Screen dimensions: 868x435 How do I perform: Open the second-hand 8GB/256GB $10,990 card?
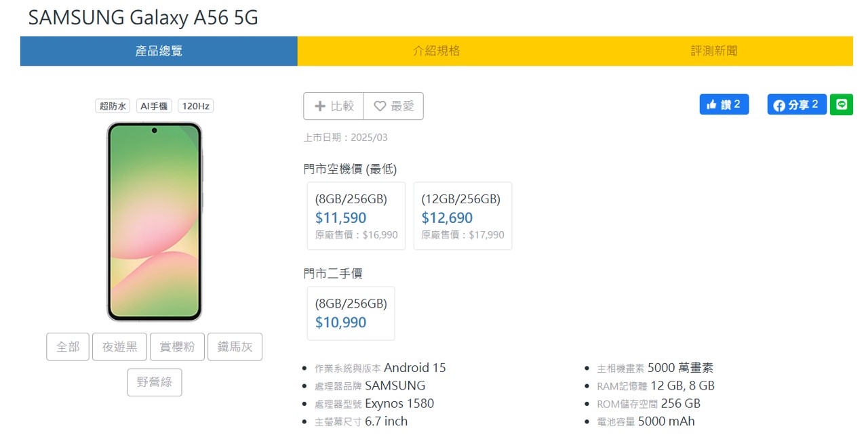pyautogui.click(x=351, y=313)
